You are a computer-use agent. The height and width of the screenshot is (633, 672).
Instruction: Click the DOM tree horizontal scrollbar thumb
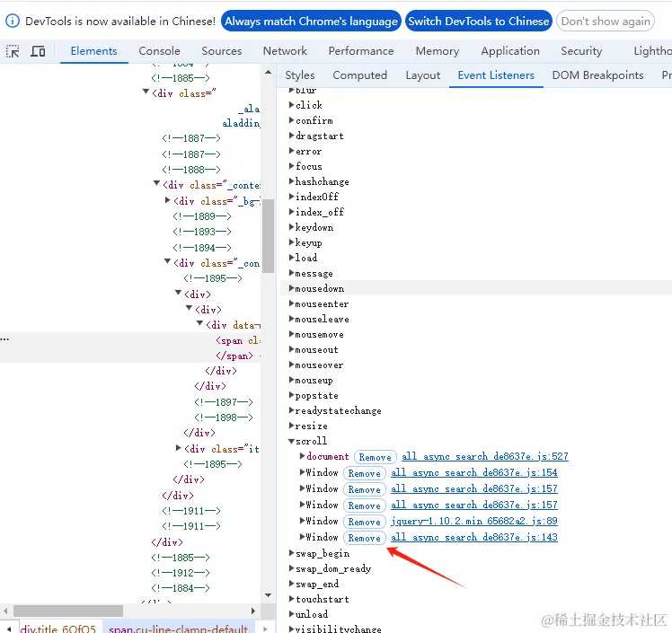(68, 611)
